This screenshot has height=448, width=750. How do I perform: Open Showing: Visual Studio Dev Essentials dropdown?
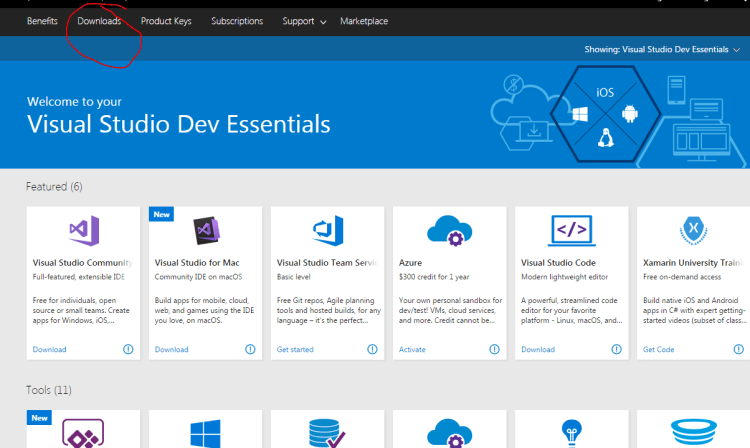662,49
